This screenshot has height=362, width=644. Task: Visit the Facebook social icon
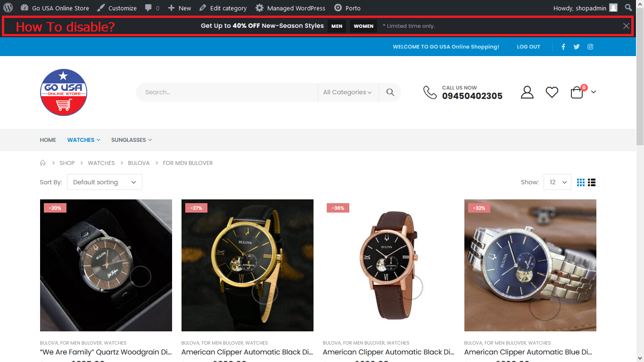point(563,47)
